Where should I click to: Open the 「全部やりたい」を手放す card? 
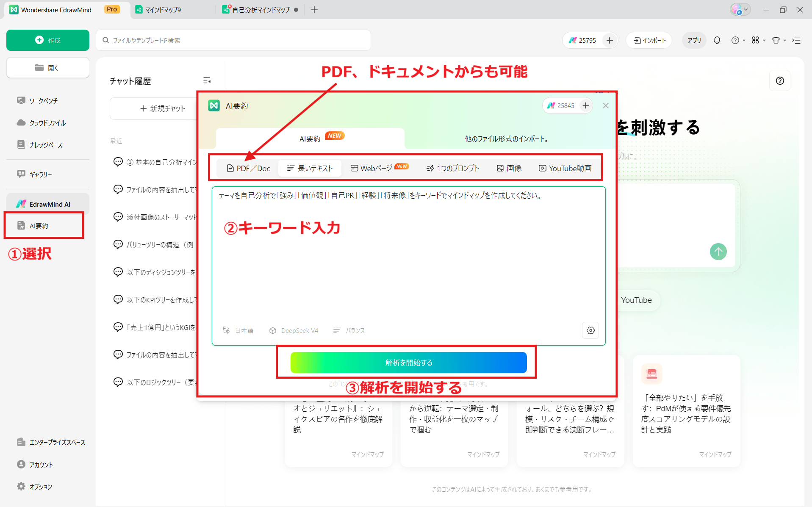coord(686,411)
